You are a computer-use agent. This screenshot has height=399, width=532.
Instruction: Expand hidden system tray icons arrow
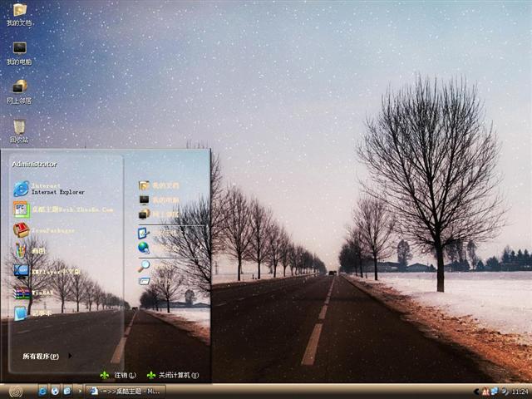pos(475,391)
